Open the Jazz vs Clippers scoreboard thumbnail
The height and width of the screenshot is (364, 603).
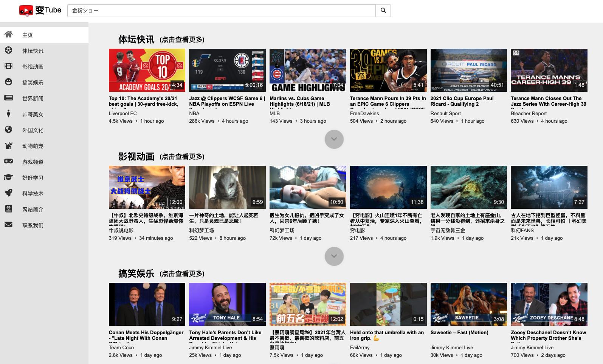click(227, 70)
